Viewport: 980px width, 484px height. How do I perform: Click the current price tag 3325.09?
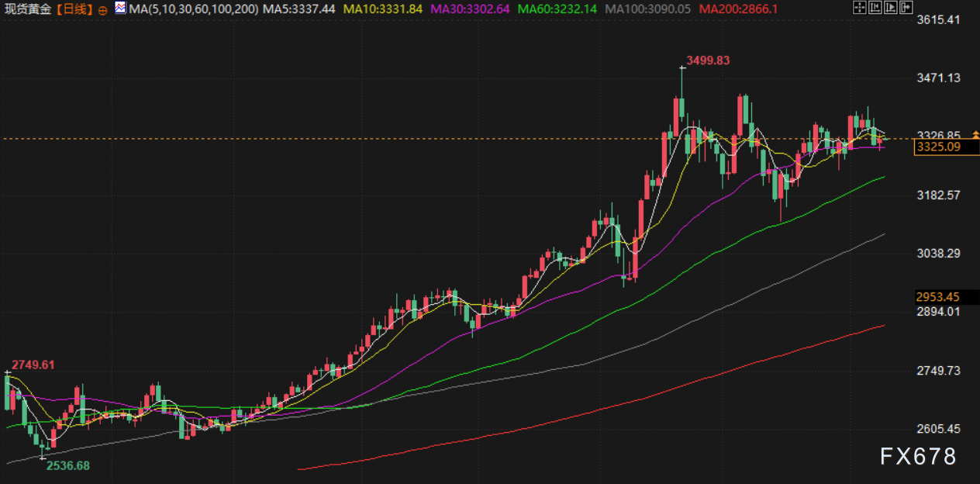tap(938, 147)
